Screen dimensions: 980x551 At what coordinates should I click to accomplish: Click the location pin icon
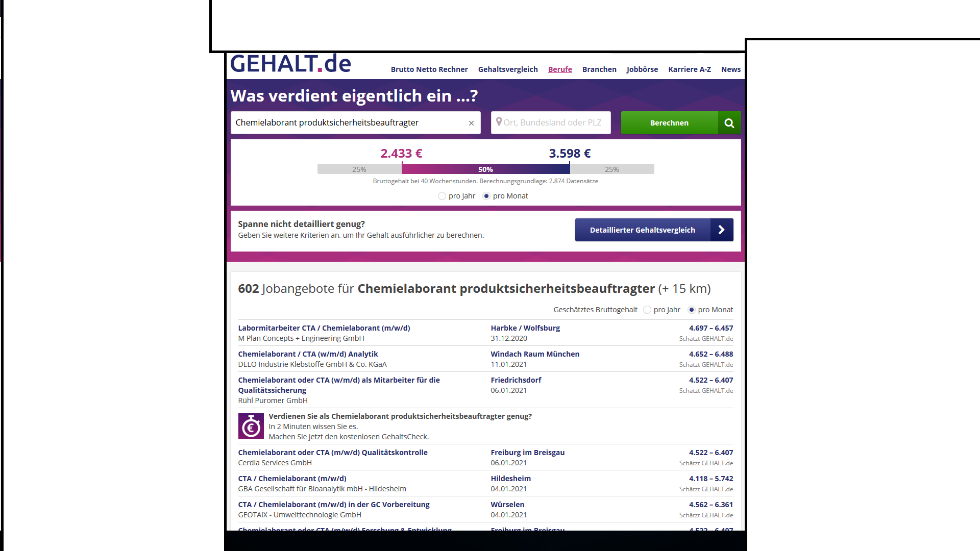[499, 122]
